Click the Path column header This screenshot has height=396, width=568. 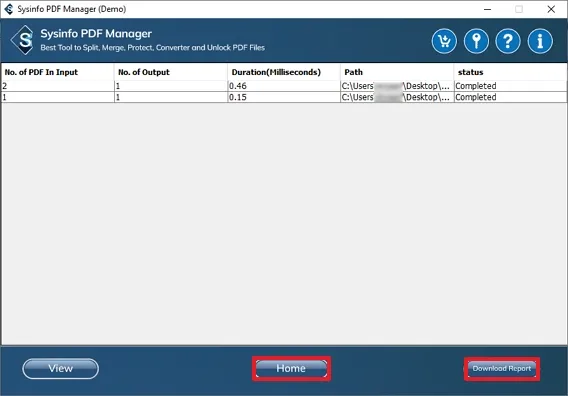coord(397,72)
